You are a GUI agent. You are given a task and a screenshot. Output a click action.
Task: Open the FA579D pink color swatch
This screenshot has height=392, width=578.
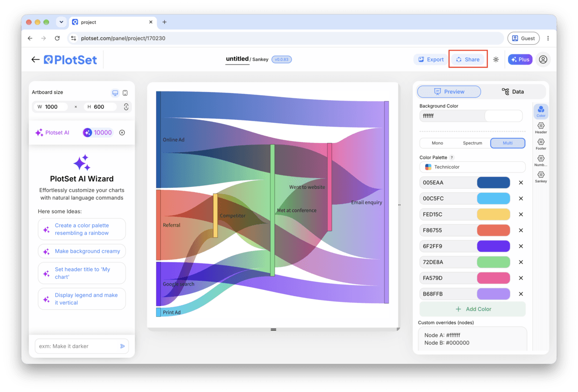(x=493, y=278)
